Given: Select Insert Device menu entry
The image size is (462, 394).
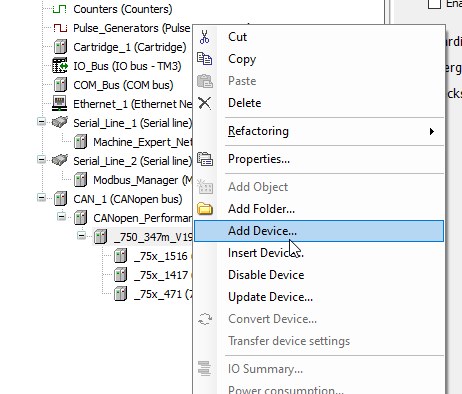Looking at the screenshot, I should coord(266,253).
